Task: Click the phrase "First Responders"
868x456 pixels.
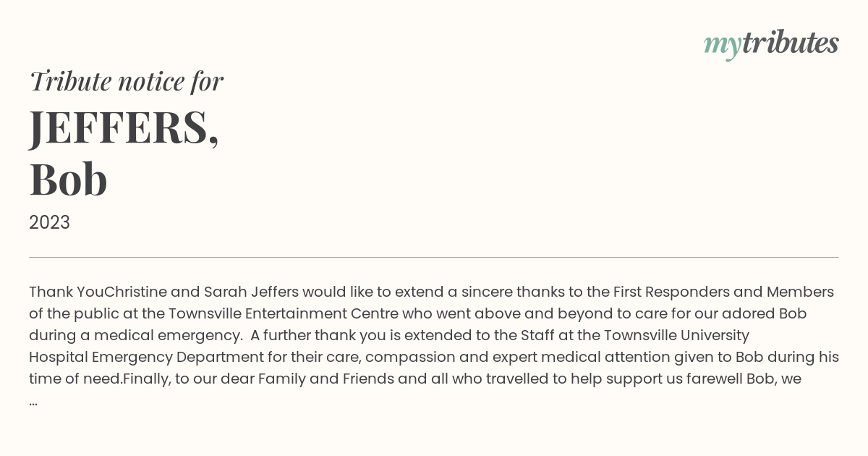Action: tap(672, 292)
